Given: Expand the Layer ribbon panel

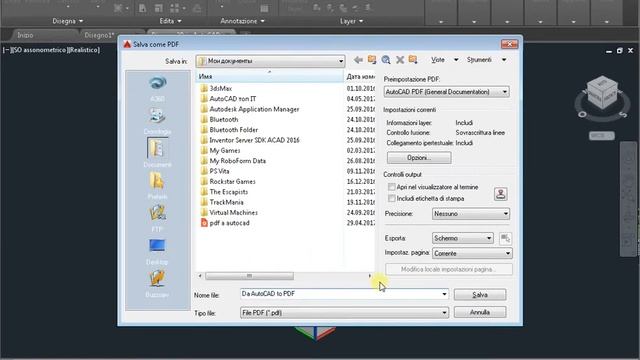Looking at the screenshot, I should point(351,21).
